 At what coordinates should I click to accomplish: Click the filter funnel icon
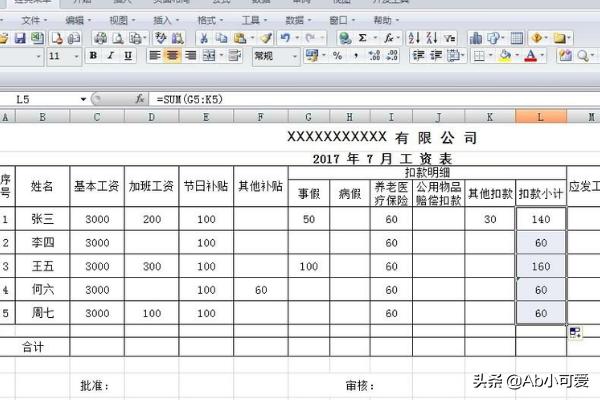coord(450,38)
